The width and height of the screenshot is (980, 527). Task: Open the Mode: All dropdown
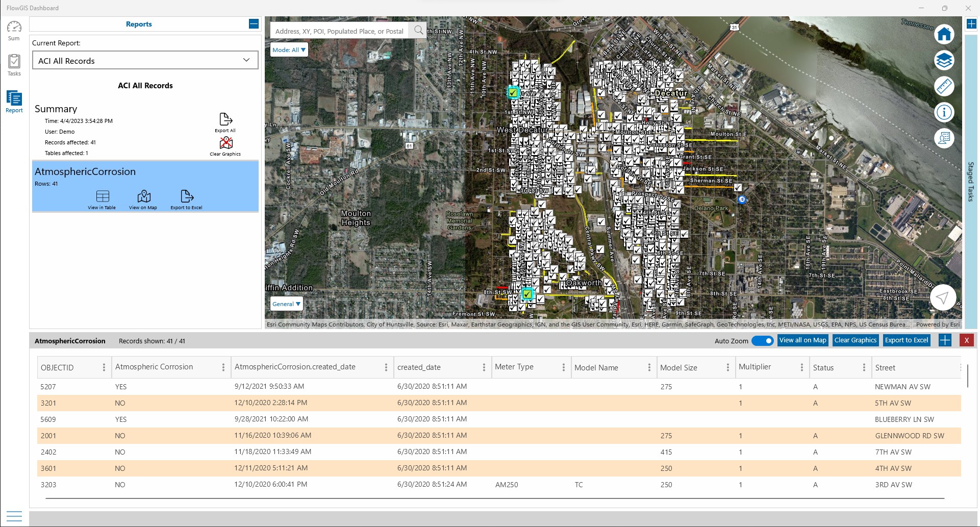pos(289,50)
